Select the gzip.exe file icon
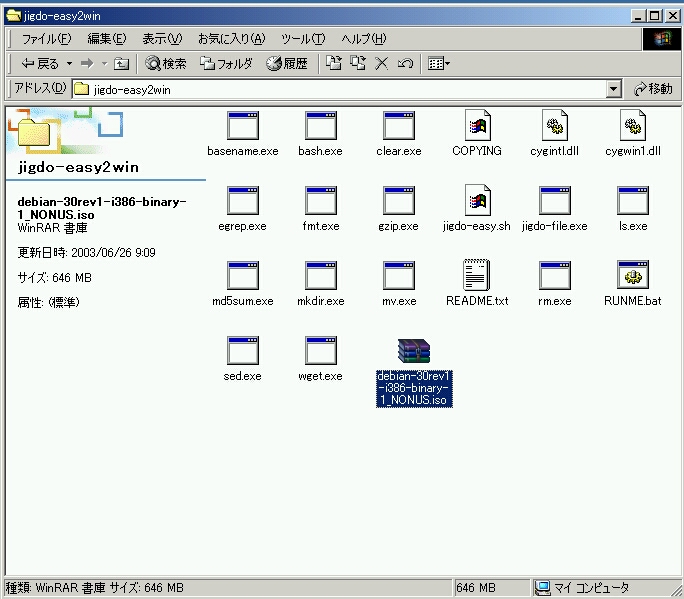 point(399,201)
